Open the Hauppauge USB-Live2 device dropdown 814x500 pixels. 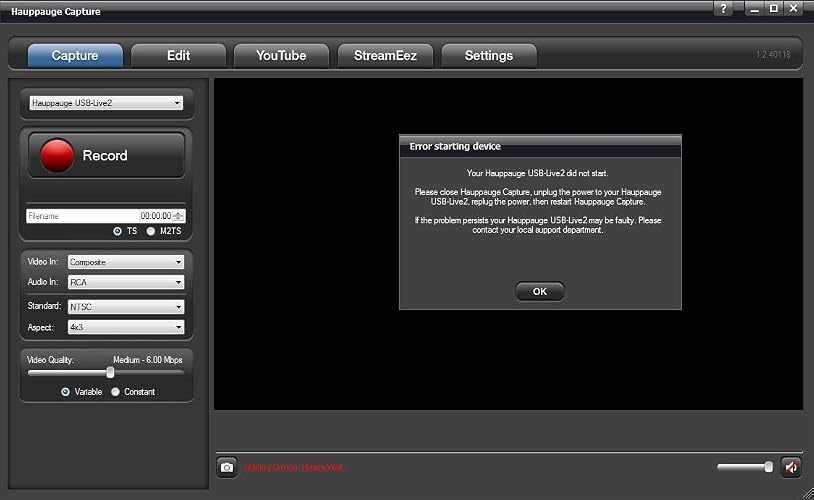[x=106, y=103]
